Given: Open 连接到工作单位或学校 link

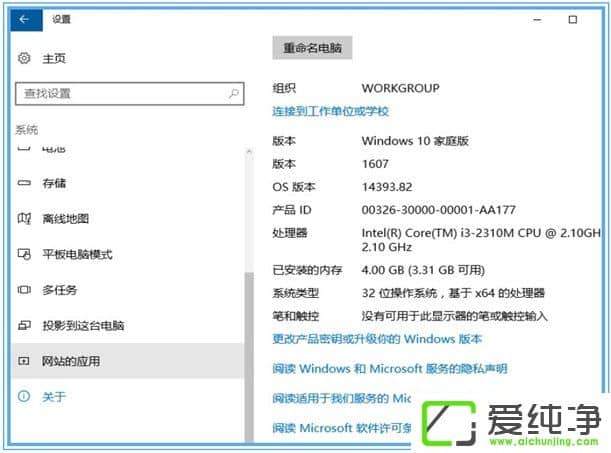Looking at the screenshot, I should [x=330, y=111].
